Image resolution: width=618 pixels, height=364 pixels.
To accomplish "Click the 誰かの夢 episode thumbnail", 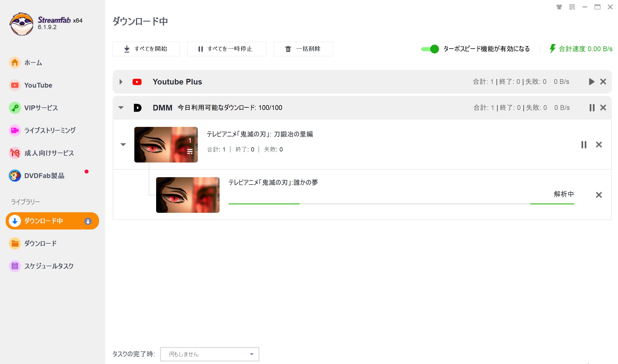I will pyautogui.click(x=188, y=195).
